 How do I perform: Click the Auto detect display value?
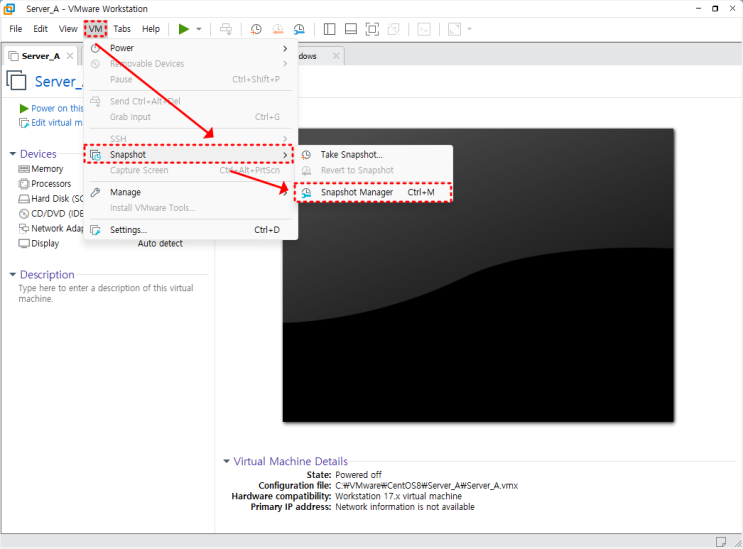[160, 243]
